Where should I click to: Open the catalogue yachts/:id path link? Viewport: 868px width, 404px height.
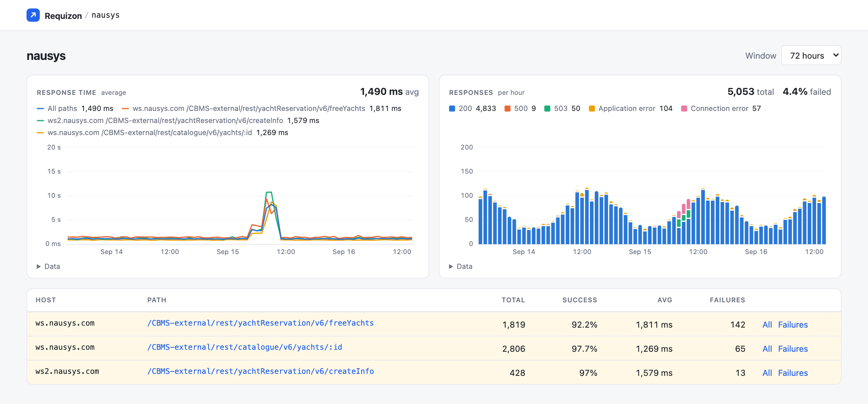(x=245, y=347)
